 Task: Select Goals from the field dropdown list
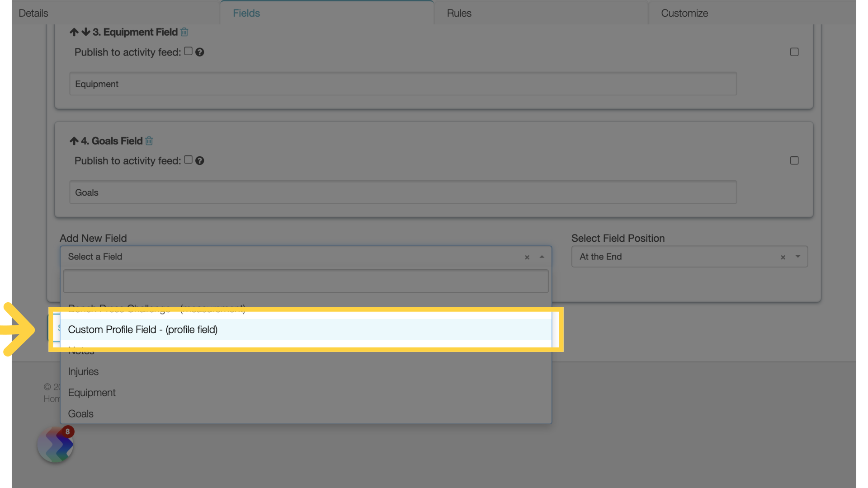tap(80, 413)
